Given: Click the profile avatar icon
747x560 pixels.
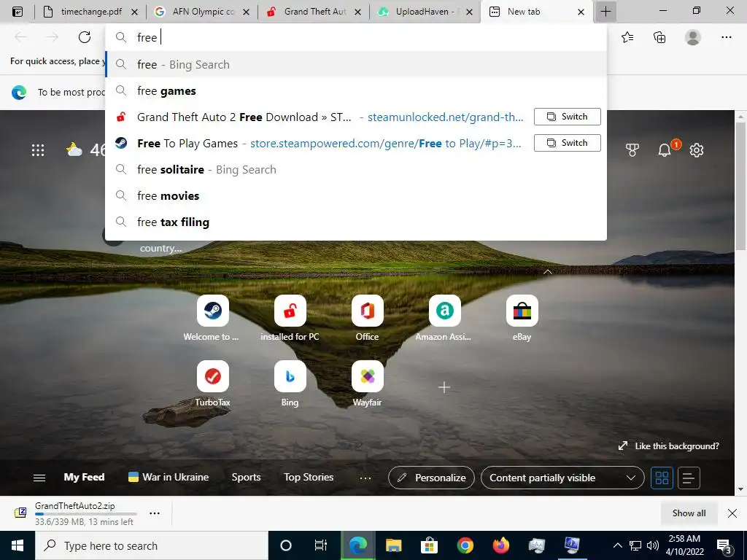Looking at the screenshot, I should pos(693,37).
